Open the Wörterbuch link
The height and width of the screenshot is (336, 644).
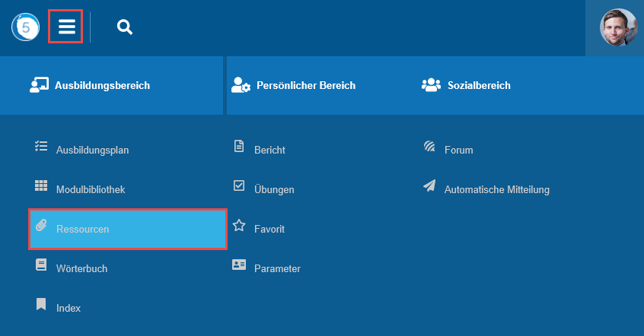81,268
